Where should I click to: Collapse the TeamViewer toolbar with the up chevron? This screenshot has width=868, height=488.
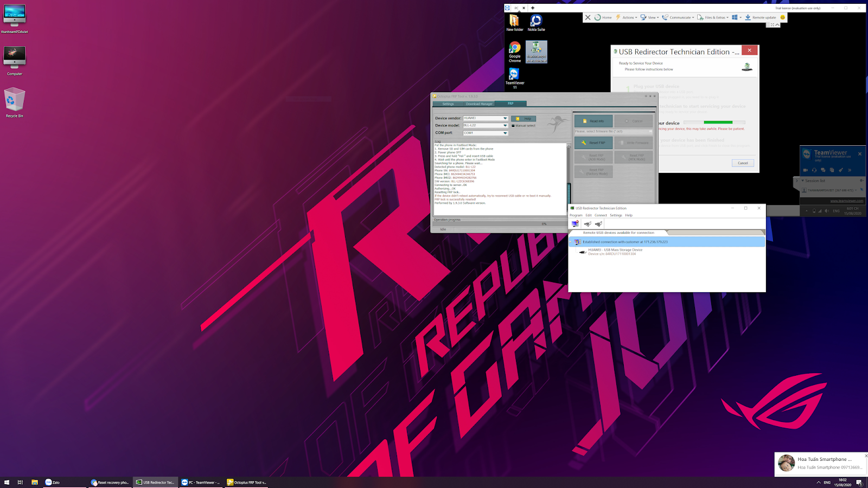click(x=777, y=24)
